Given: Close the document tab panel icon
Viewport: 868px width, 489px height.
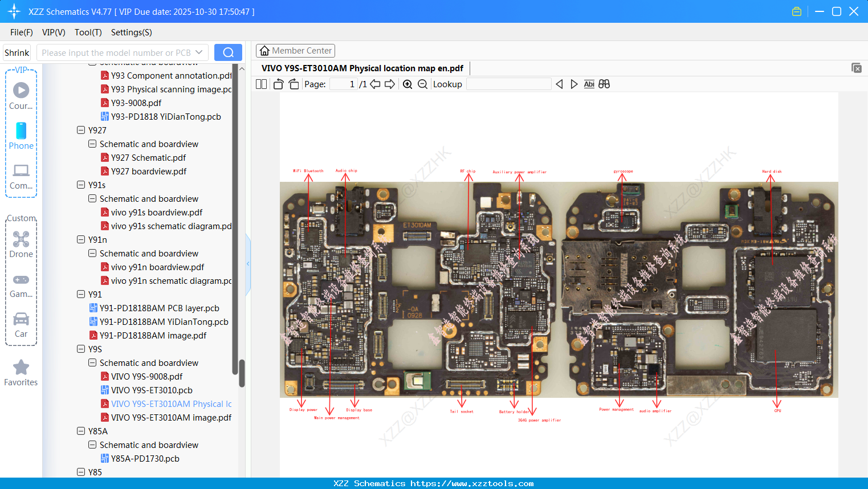Looking at the screenshot, I should (856, 68).
